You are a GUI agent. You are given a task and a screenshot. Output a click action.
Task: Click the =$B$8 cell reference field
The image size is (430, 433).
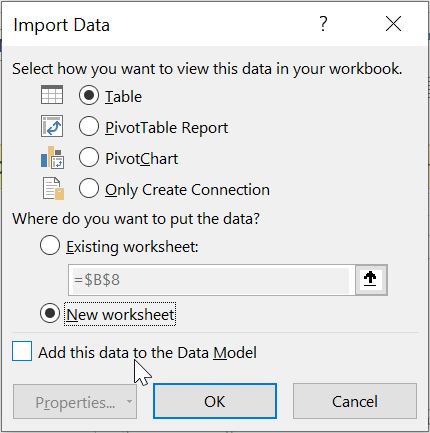coord(211,280)
